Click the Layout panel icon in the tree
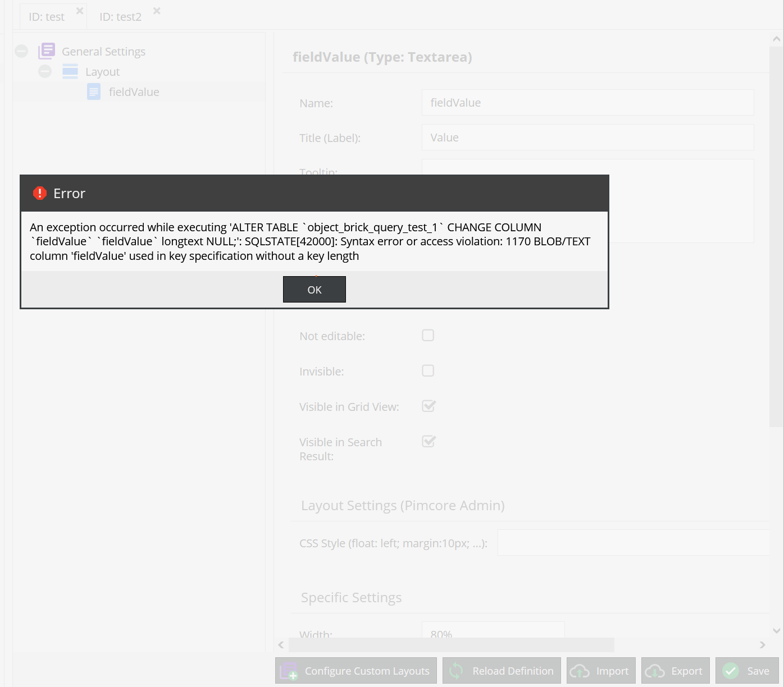 pos(70,71)
